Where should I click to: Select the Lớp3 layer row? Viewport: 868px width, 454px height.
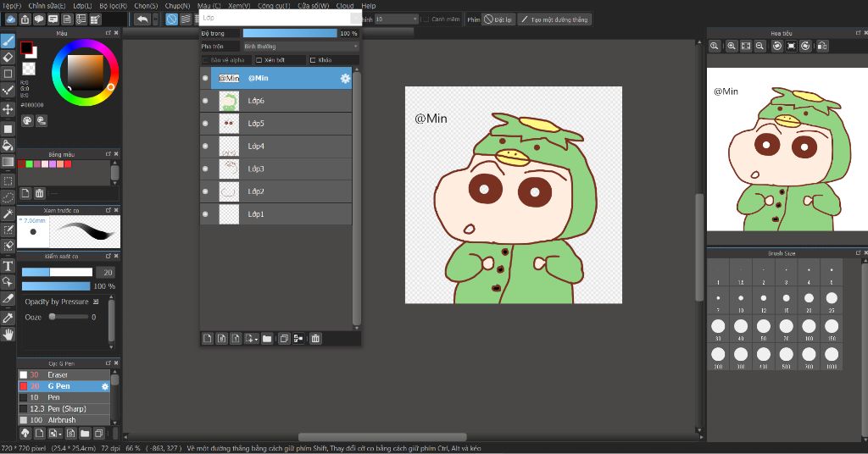275,169
